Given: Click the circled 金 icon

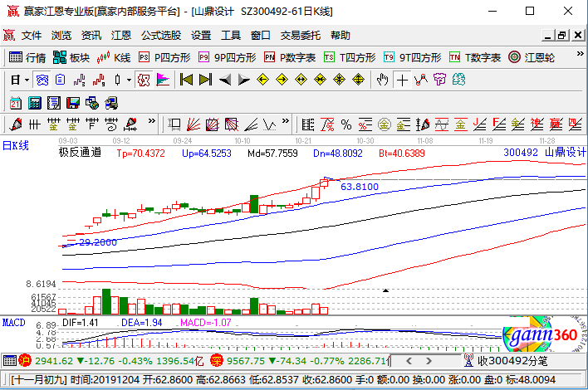Looking at the screenshot, I should click(x=384, y=124).
